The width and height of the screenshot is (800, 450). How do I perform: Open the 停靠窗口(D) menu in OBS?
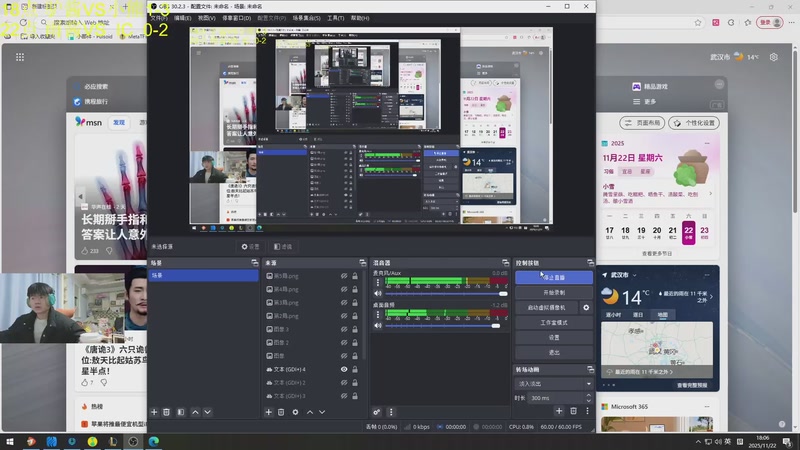236,18
